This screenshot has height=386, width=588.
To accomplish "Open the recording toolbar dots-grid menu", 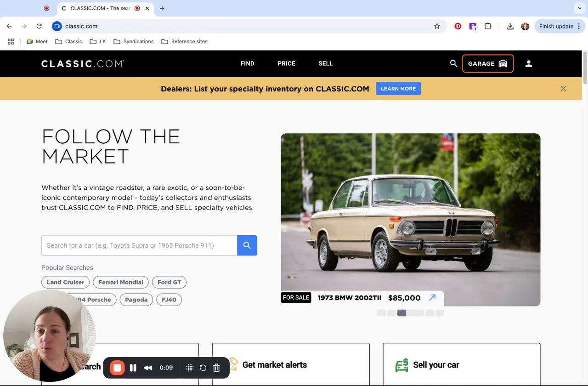I will click(189, 368).
